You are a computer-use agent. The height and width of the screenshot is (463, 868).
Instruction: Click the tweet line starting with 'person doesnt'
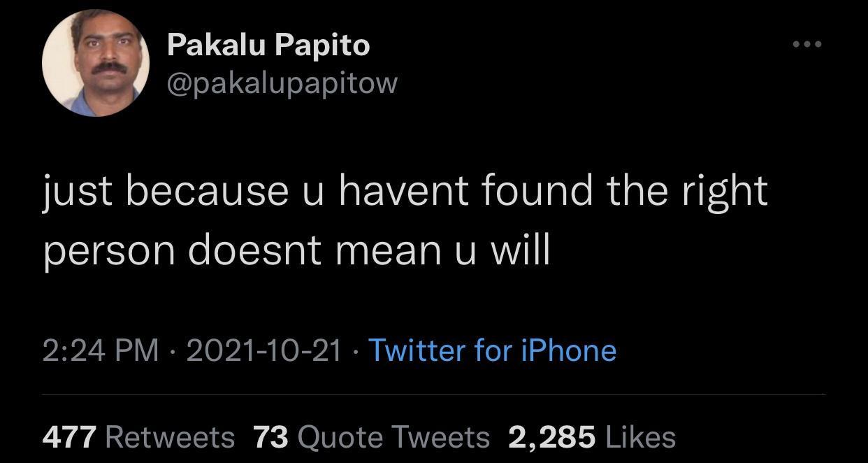click(296, 250)
